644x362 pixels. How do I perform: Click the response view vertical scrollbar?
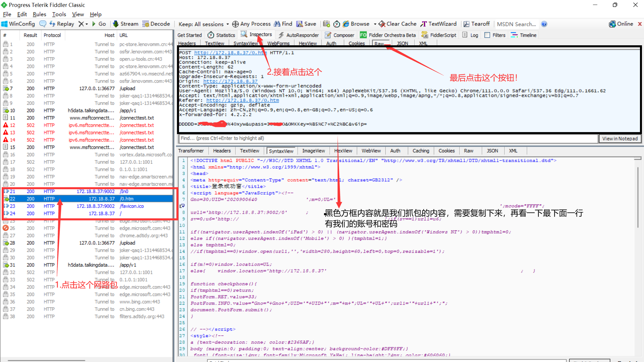click(638, 198)
